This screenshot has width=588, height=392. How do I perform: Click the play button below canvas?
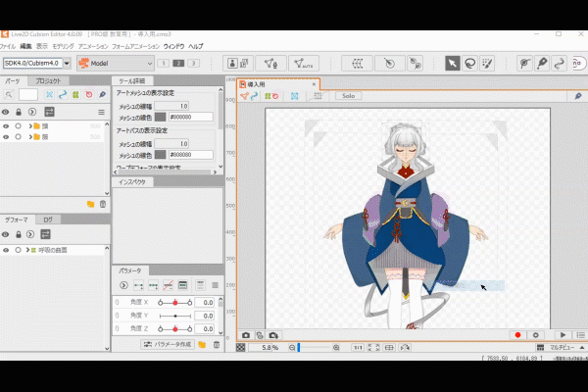click(x=563, y=335)
